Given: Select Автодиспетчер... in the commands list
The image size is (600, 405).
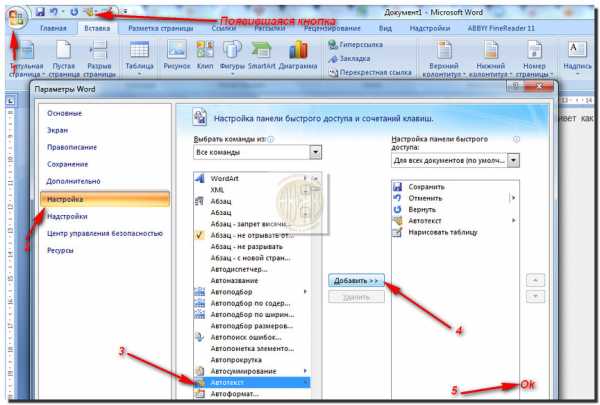Looking at the screenshot, I should click(252, 269).
